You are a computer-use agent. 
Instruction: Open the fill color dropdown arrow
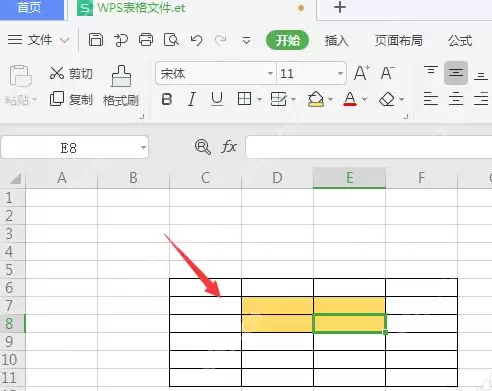pyautogui.click(x=330, y=99)
